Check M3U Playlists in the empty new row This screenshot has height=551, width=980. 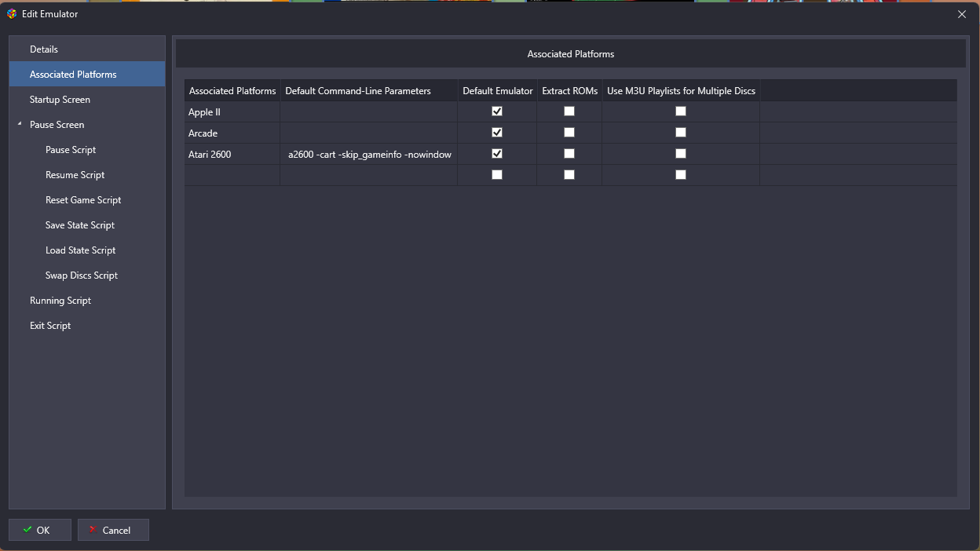tap(681, 175)
